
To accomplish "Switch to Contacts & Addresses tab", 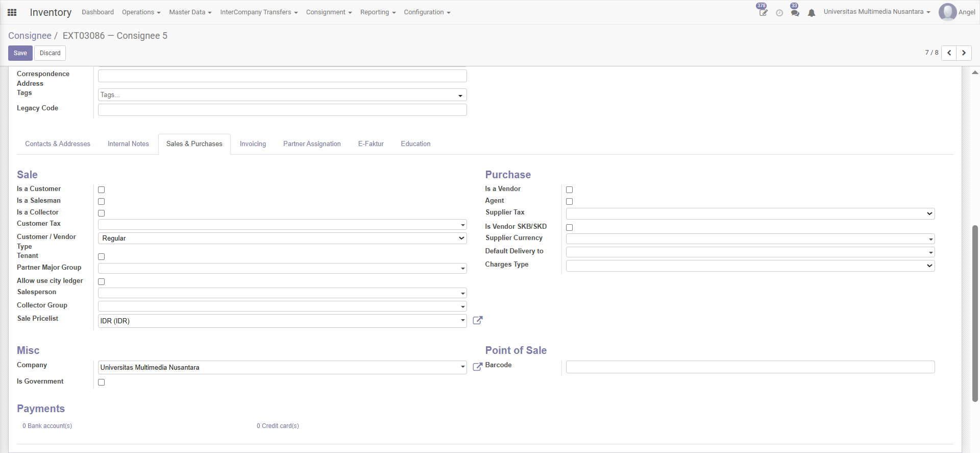I will click(x=58, y=144).
